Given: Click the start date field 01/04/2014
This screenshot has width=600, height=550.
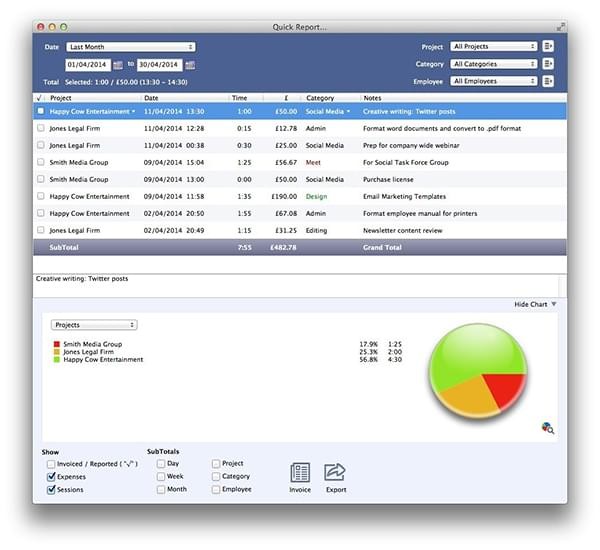Looking at the screenshot, I should (x=88, y=65).
